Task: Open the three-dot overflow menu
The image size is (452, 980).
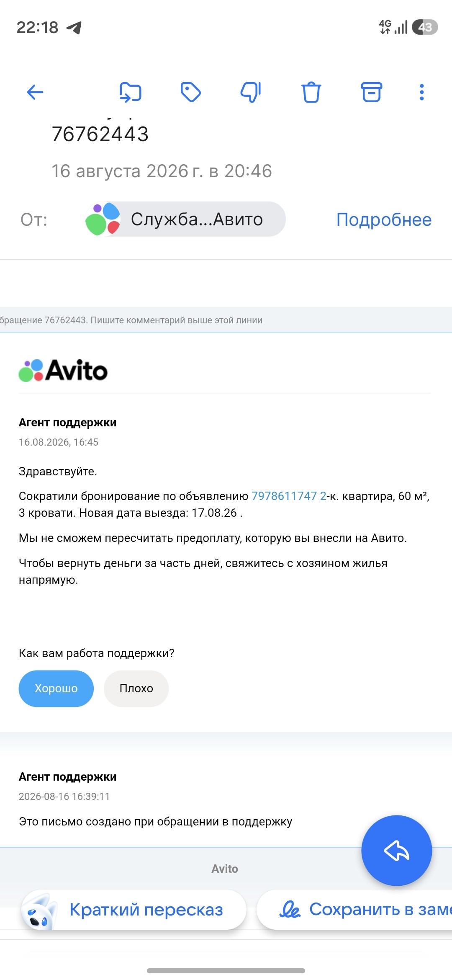Action: coord(421,92)
